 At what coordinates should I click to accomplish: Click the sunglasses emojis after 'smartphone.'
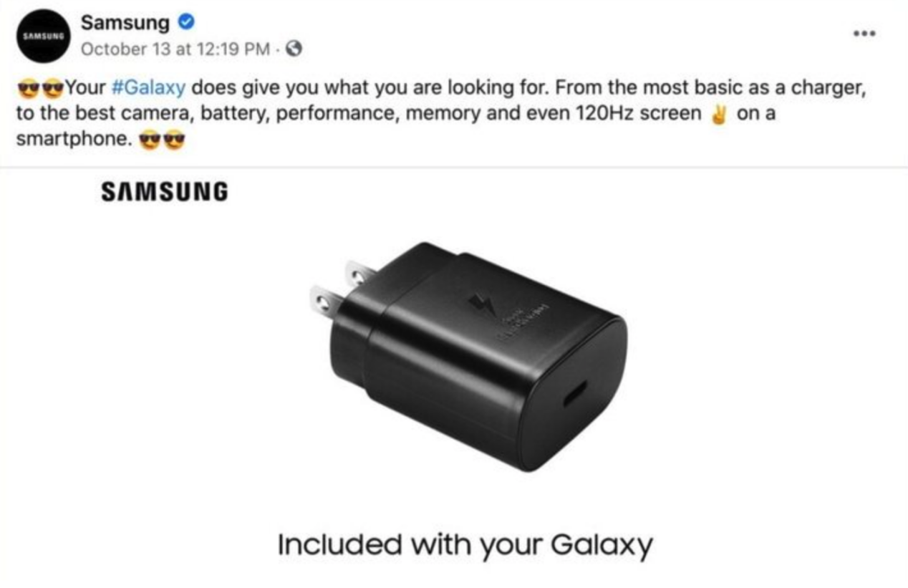point(163,140)
